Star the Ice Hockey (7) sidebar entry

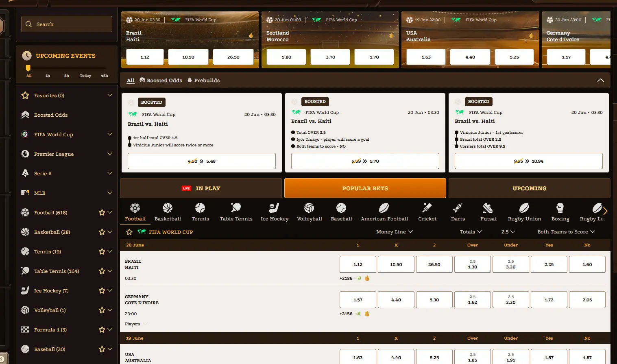102,290
